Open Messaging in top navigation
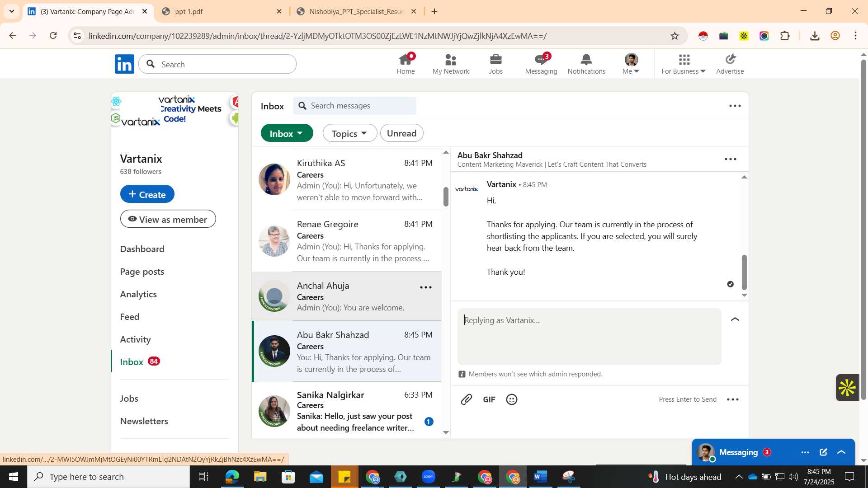The height and width of the screenshot is (488, 868). [x=541, y=64]
